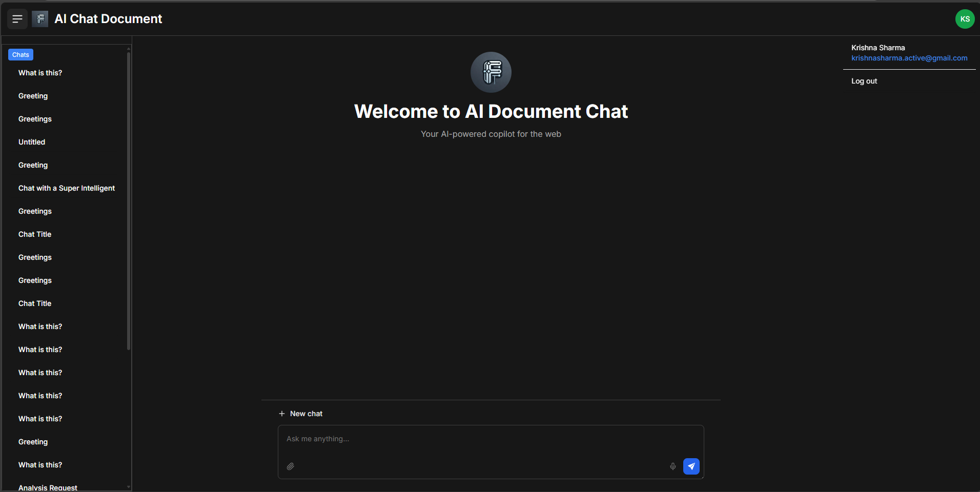Click the app logo icon beside the title

[x=40, y=19]
